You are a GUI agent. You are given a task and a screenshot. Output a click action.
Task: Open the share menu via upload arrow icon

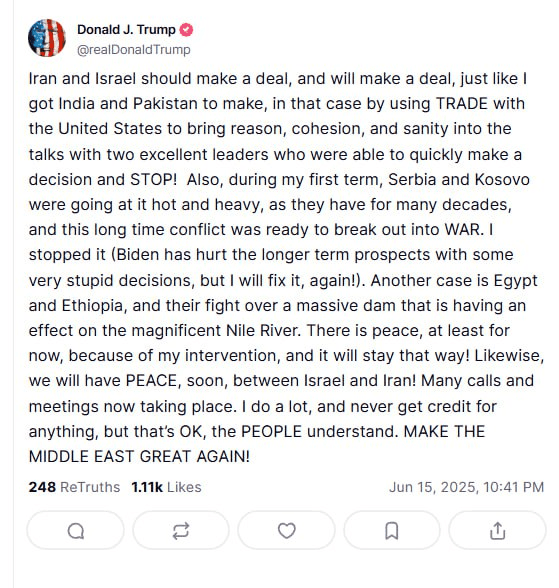pyautogui.click(x=498, y=530)
